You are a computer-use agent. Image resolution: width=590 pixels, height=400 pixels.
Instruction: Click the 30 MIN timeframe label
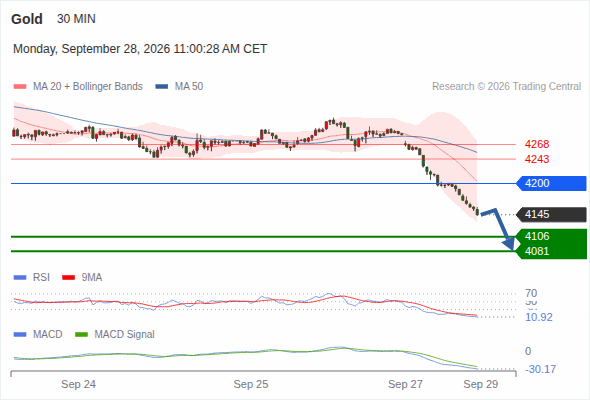coord(76,19)
